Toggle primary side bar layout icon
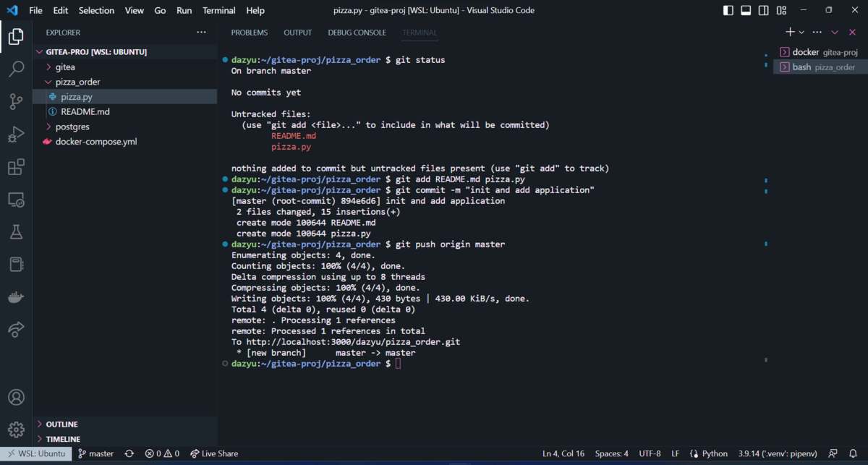Viewport: 868px width, 465px height. (728, 10)
